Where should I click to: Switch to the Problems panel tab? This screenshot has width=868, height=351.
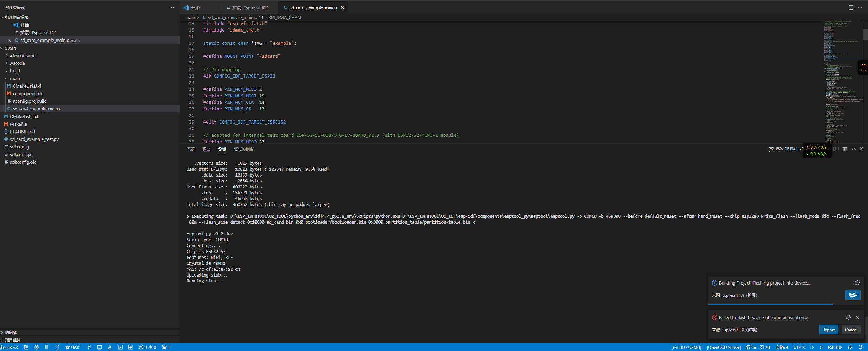pos(190,149)
